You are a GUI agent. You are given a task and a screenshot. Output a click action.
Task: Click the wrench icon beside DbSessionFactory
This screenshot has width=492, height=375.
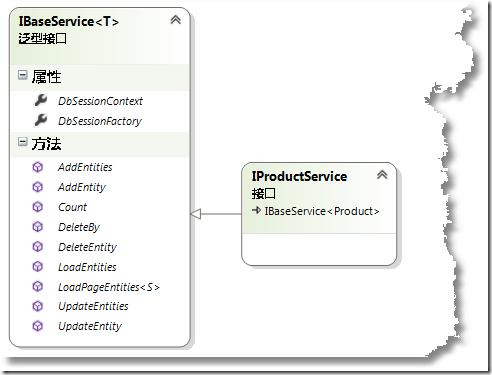point(41,120)
